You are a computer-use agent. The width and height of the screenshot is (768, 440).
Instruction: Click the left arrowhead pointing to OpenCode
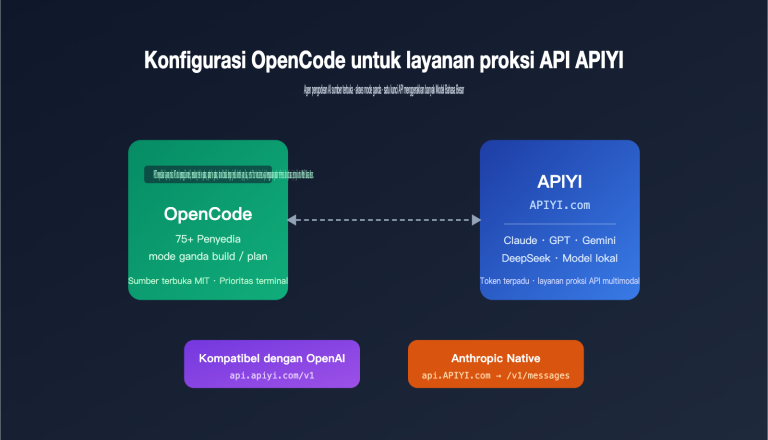(x=292, y=220)
